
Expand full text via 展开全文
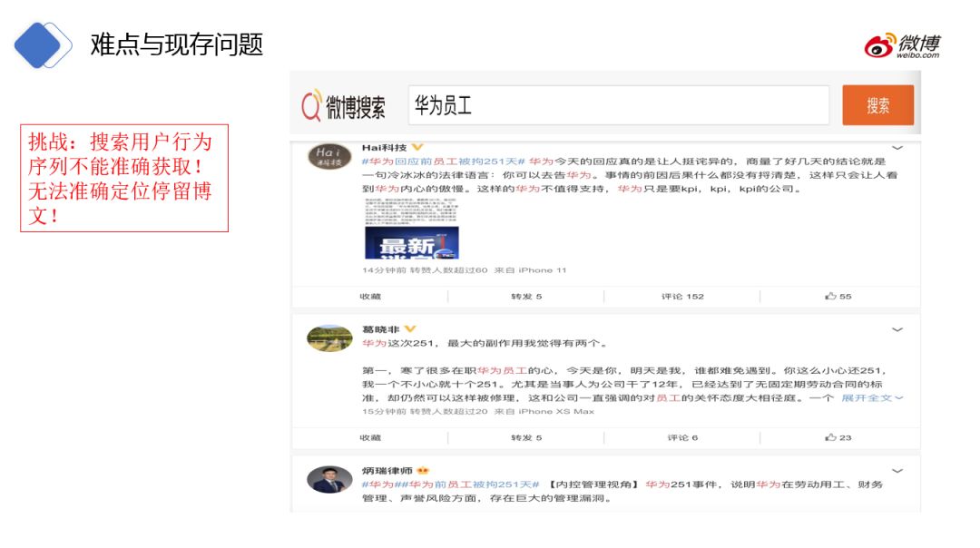coord(872,398)
